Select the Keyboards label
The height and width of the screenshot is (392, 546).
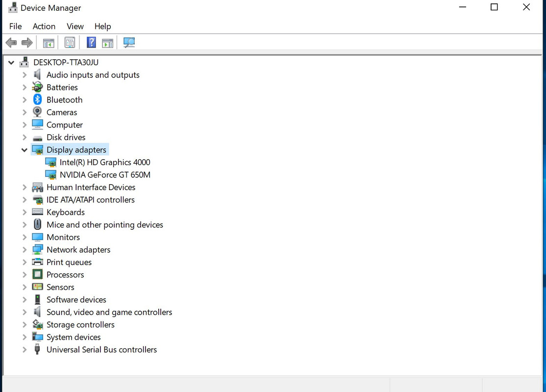[66, 212]
